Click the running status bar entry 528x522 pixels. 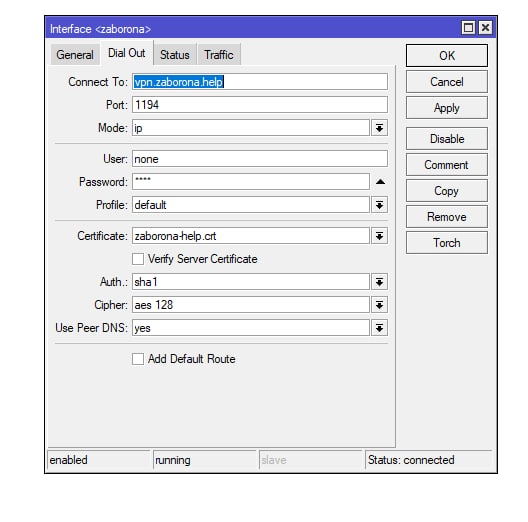pos(204,460)
